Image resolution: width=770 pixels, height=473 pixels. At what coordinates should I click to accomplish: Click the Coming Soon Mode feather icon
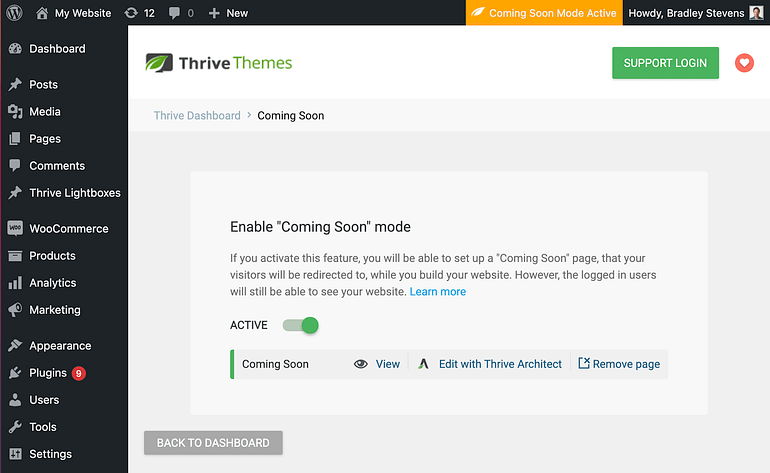pos(478,12)
